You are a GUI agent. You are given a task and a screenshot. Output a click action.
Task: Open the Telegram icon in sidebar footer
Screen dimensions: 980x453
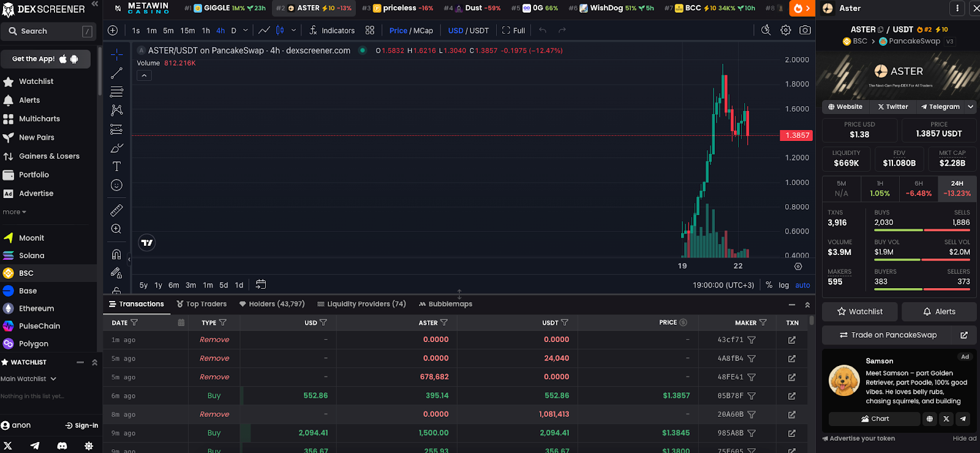coord(35,446)
